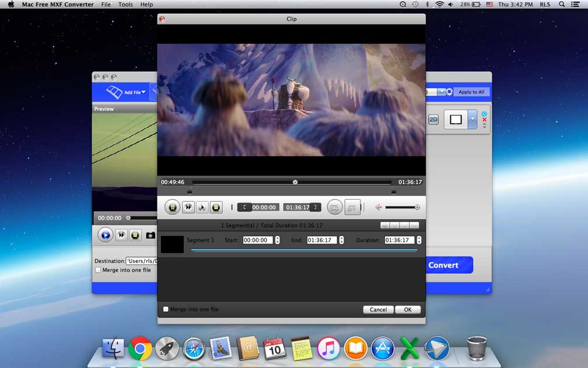This screenshot has height=368, width=588.
Task: Open the Add File dropdown arrow
Action: [143, 92]
